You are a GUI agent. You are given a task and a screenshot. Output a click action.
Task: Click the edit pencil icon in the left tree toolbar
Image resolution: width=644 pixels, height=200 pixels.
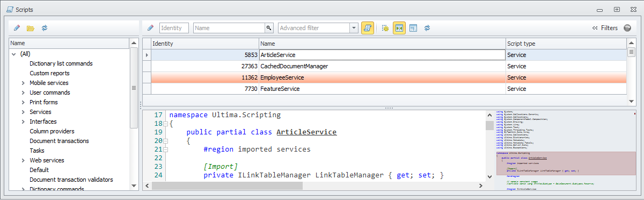point(17,28)
